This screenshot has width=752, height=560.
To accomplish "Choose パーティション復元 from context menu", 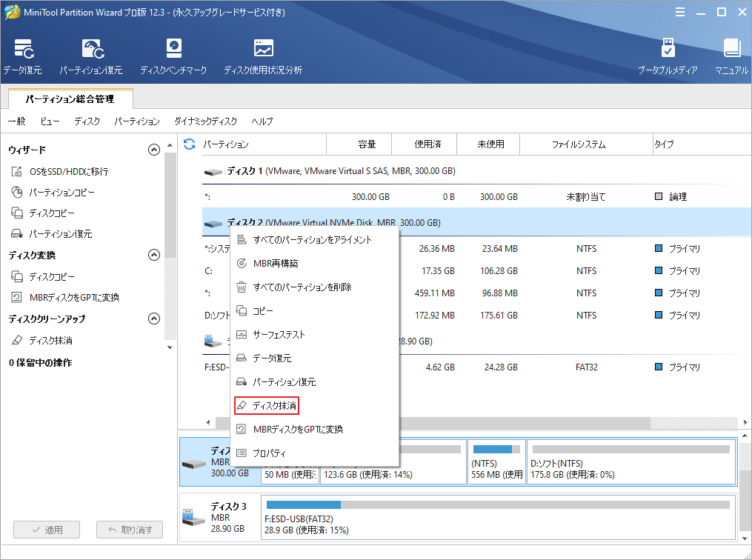I will coord(315,382).
